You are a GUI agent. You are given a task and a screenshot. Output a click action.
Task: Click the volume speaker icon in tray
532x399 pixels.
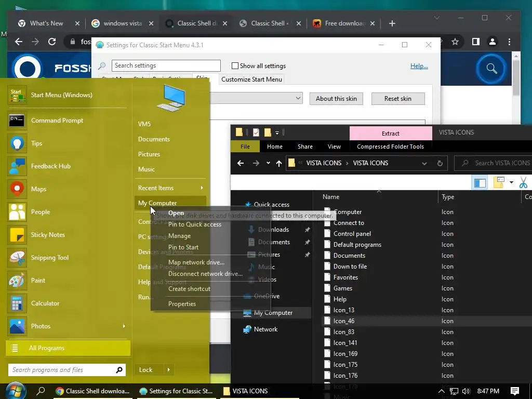point(466,391)
